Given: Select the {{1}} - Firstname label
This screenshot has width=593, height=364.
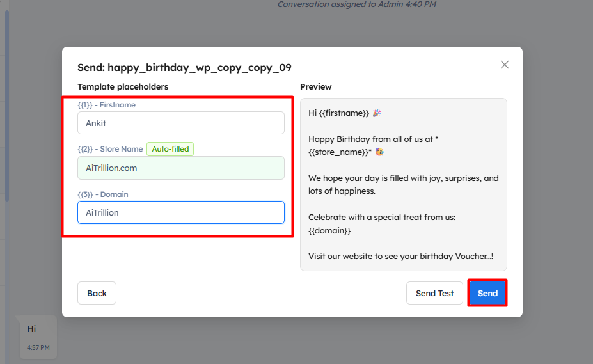Looking at the screenshot, I should pyautogui.click(x=106, y=105).
